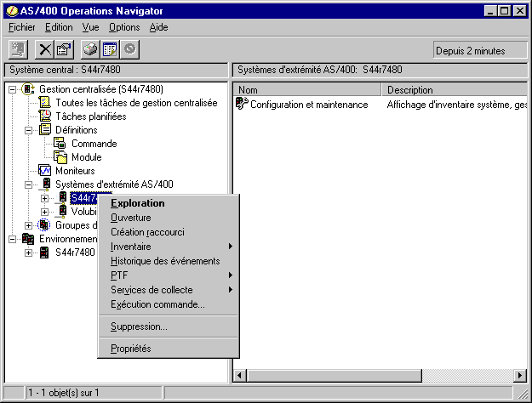Click the Commande definition icon

click(x=60, y=144)
